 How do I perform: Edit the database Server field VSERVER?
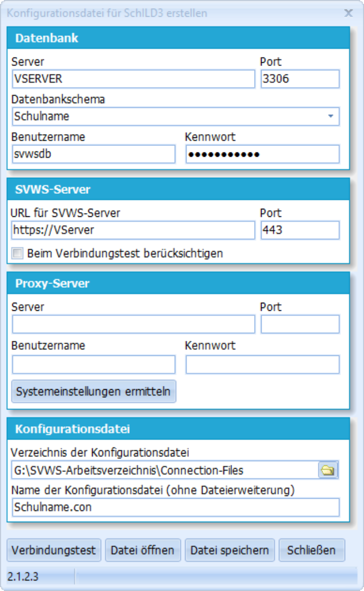[x=133, y=79]
